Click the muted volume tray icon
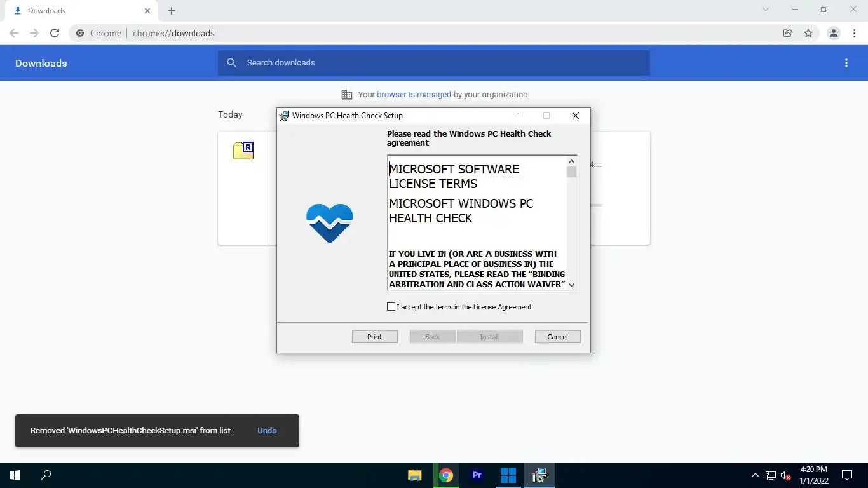 pyautogui.click(x=786, y=475)
